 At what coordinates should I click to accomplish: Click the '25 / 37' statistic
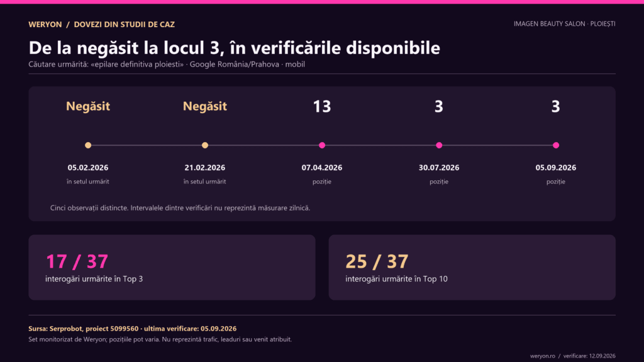[x=377, y=261]
